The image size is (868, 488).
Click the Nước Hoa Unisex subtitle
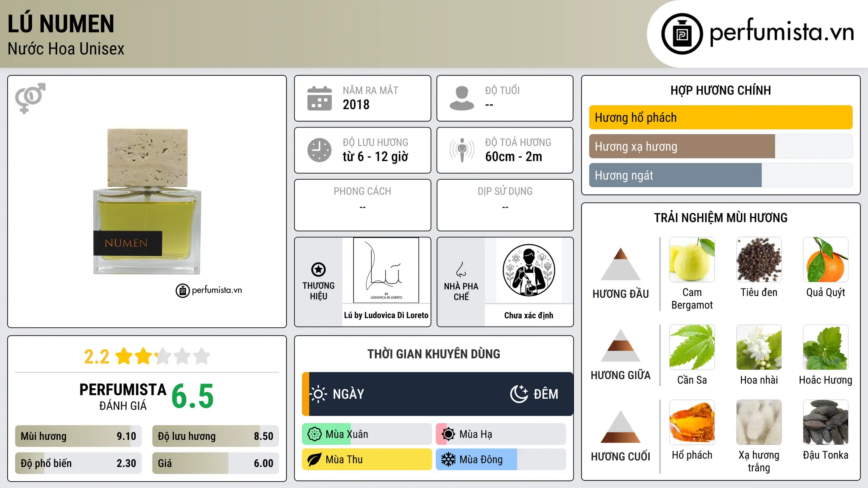click(66, 49)
